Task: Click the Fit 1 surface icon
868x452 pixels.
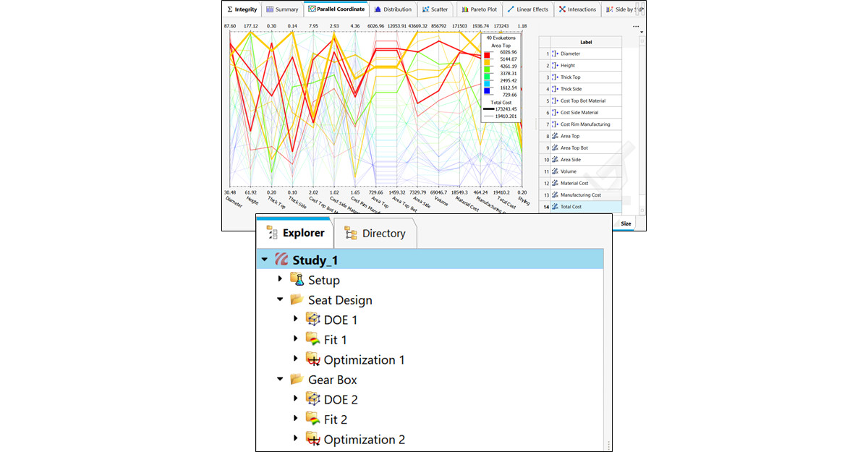Action: pos(312,339)
